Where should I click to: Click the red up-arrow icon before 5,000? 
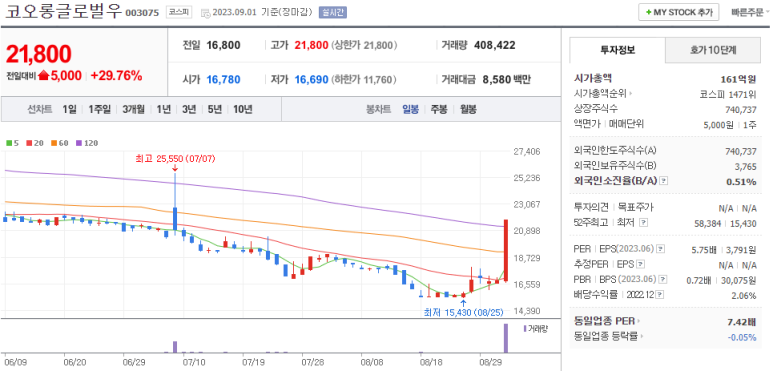44,75
